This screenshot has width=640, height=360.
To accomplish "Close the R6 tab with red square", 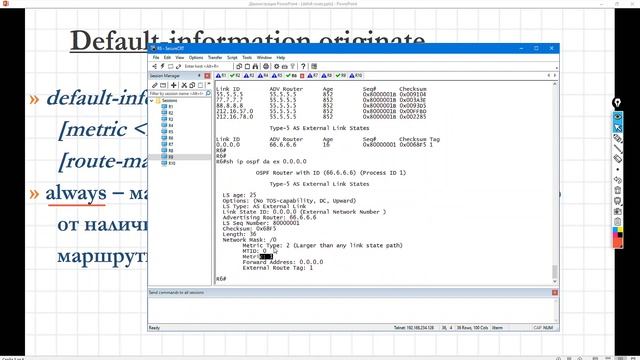I will pos(302,76).
